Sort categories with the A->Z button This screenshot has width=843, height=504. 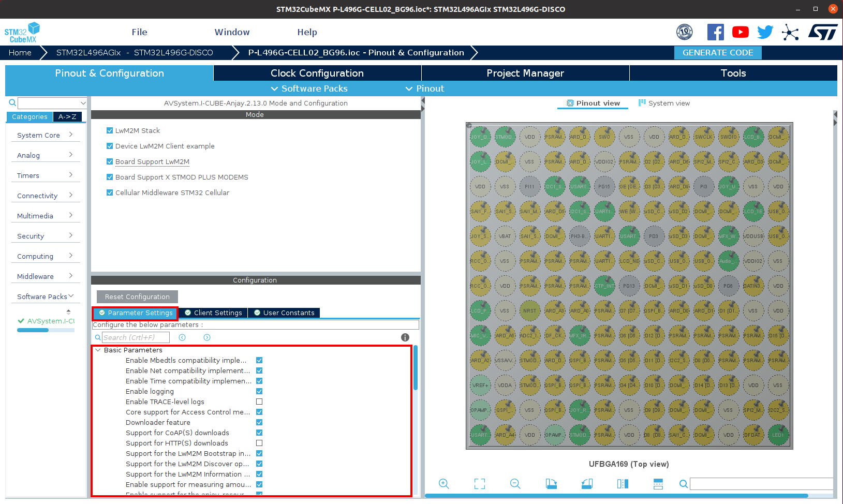tap(67, 117)
